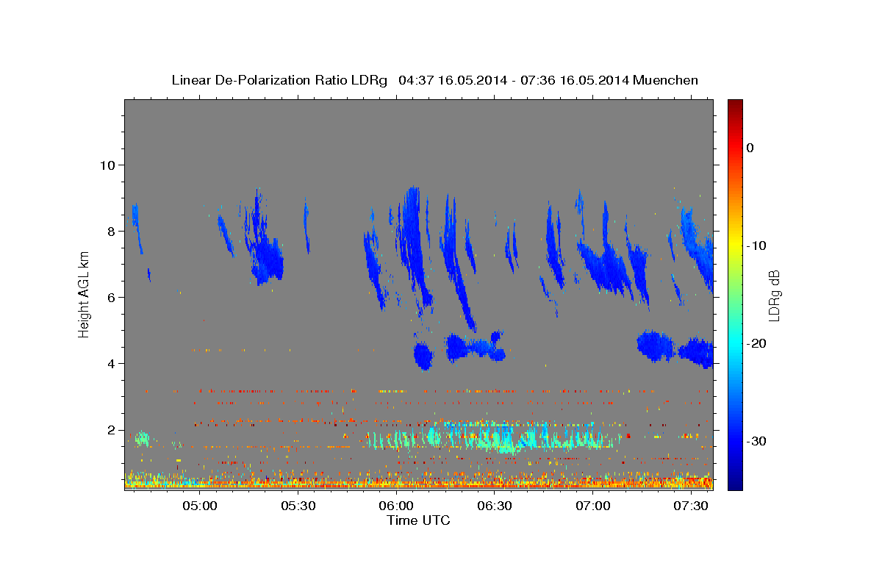Click the dark red top of colorbar

coord(735,104)
